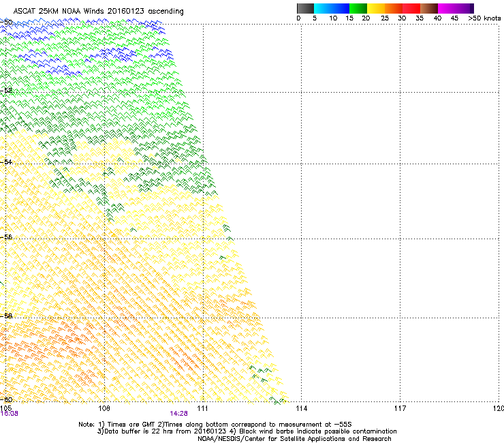Click the purple 14:28 swath time label
This screenshot has width=504, height=443.
(x=178, y=414)
